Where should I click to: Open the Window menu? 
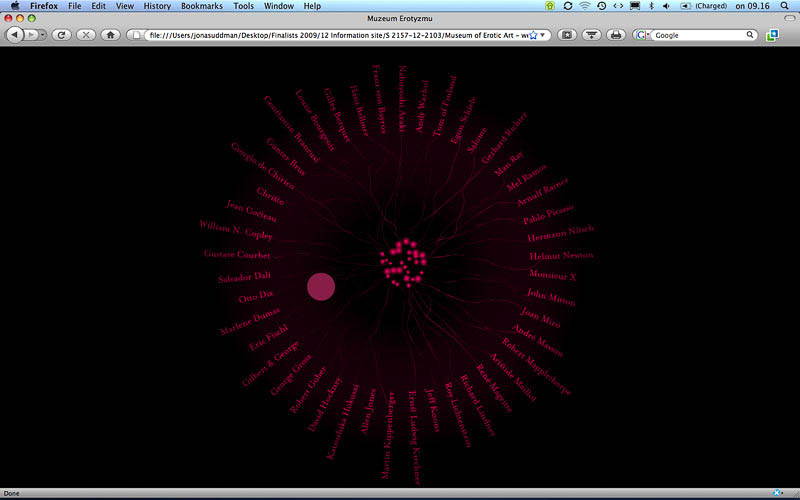point(279,6)
